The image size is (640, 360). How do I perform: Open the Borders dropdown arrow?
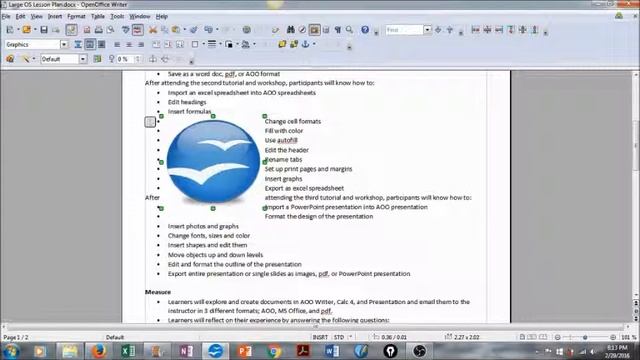pyautogui.click(x=203, y=44)
